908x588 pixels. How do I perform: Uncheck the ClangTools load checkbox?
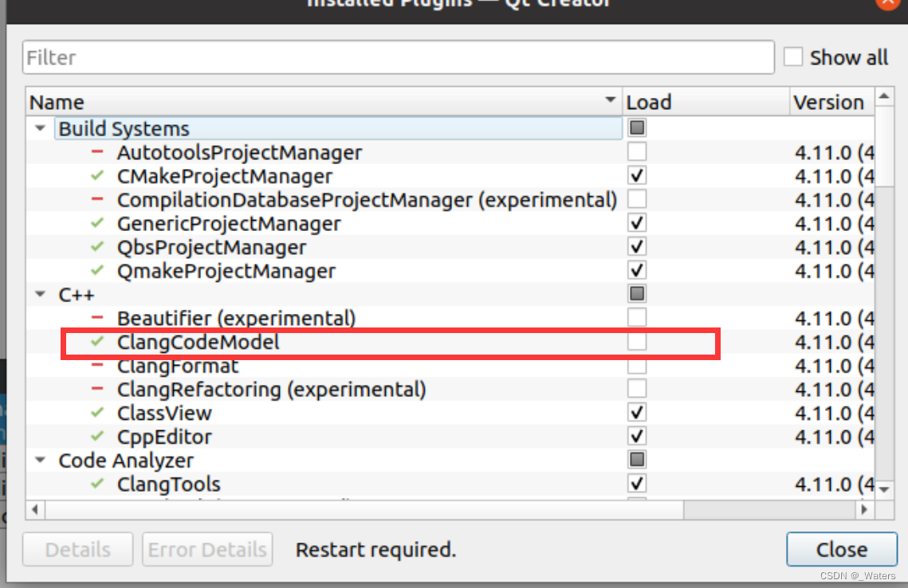[x=637, y=484]
